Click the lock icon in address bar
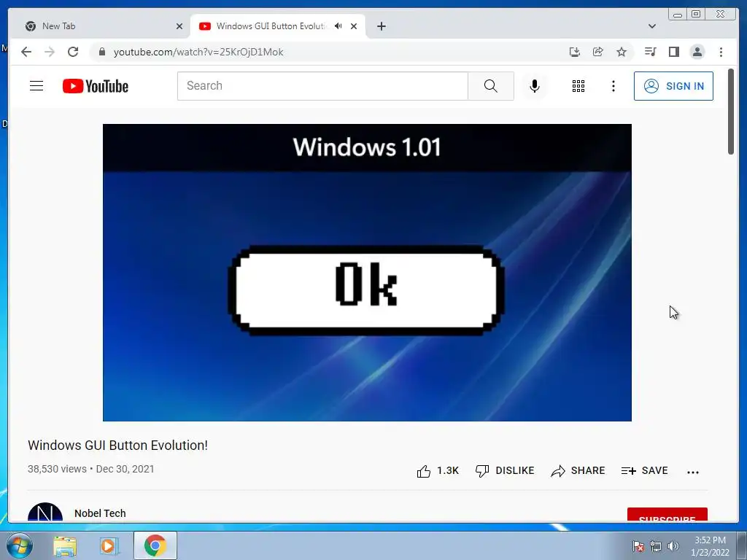The image size is (747, 560). click(102, 52)
